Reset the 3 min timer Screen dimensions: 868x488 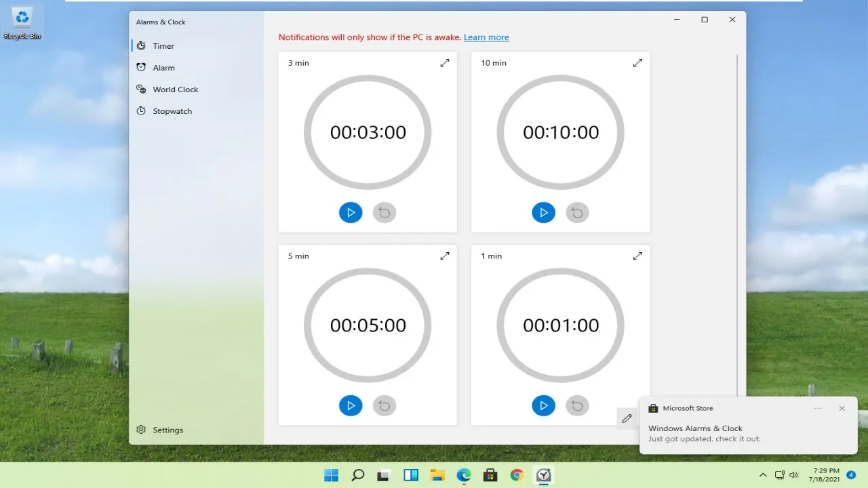click(384, 213)
